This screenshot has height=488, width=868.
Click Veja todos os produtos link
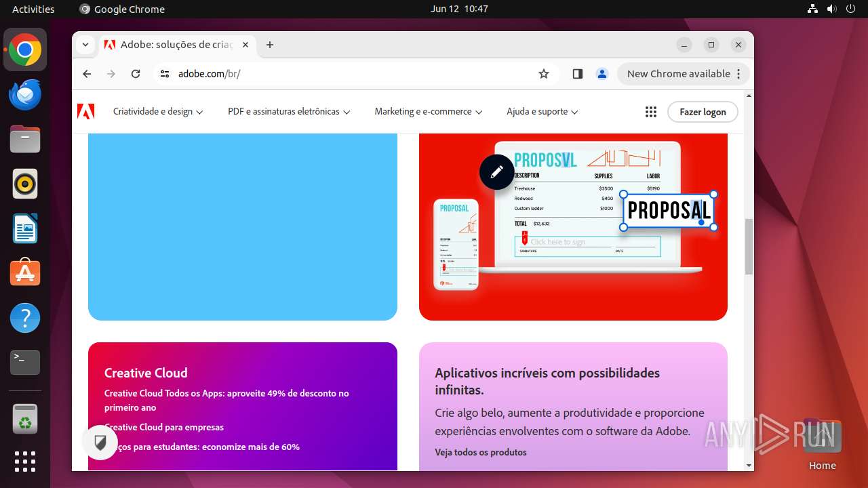click(x=481, y=452)
